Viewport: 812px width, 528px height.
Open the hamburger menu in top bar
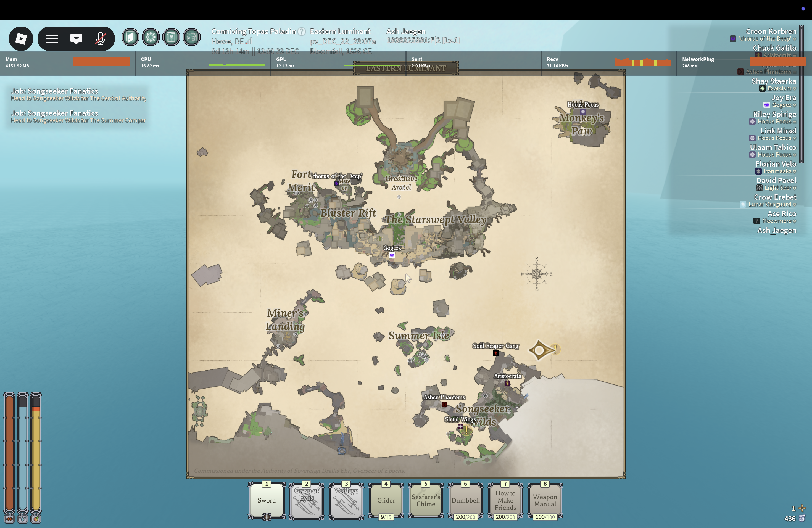52,39
